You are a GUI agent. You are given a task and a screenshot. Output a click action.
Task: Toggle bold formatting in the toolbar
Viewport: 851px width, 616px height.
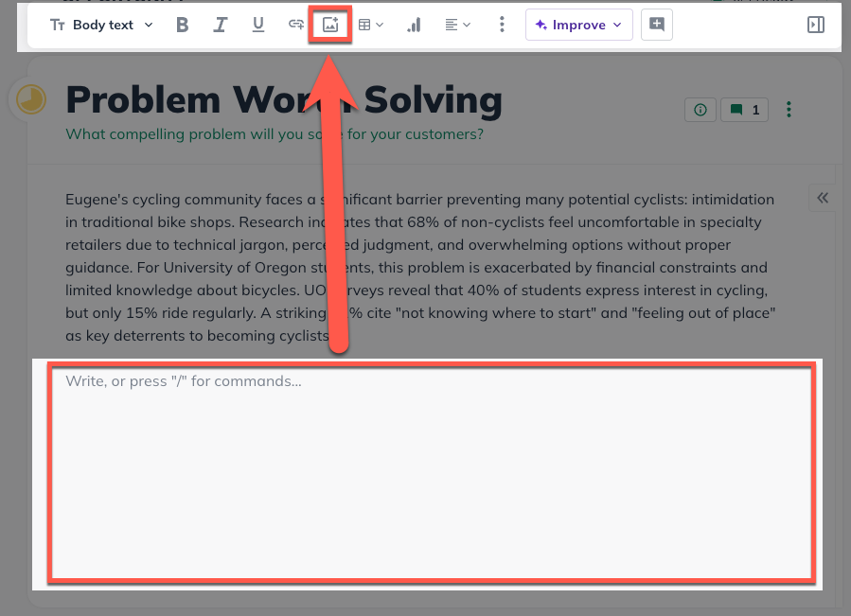click(183, 26)
